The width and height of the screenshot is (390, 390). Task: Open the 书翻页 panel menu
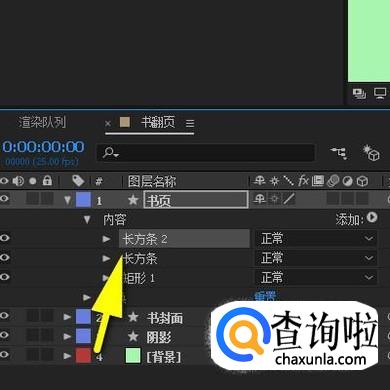coord(190,124)
